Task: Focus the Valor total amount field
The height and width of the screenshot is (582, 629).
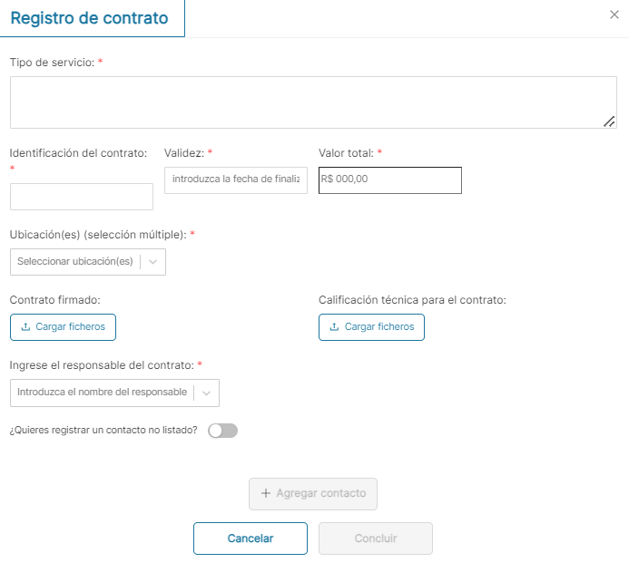Action: pyautogui.click(x=390, y=180)
